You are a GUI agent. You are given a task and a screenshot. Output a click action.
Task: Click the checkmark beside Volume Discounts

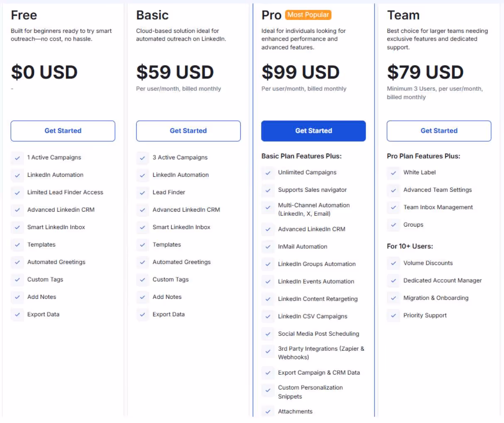(393, 263)
